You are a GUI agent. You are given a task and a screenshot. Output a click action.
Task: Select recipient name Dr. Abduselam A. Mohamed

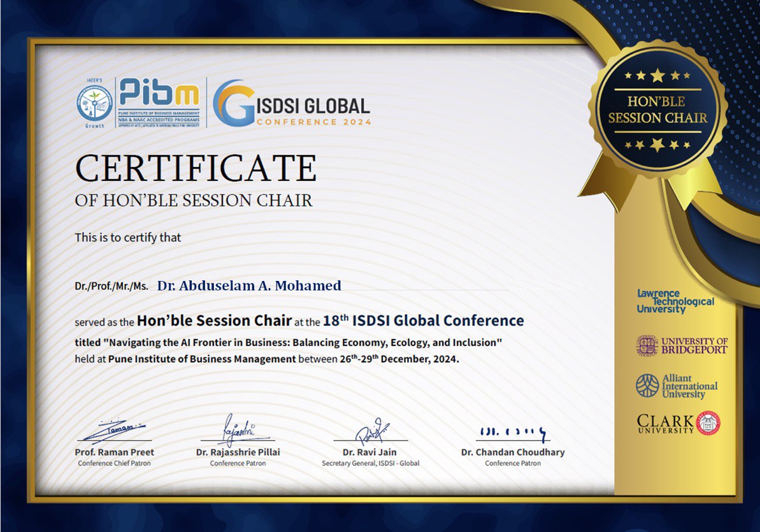(249, 285)
